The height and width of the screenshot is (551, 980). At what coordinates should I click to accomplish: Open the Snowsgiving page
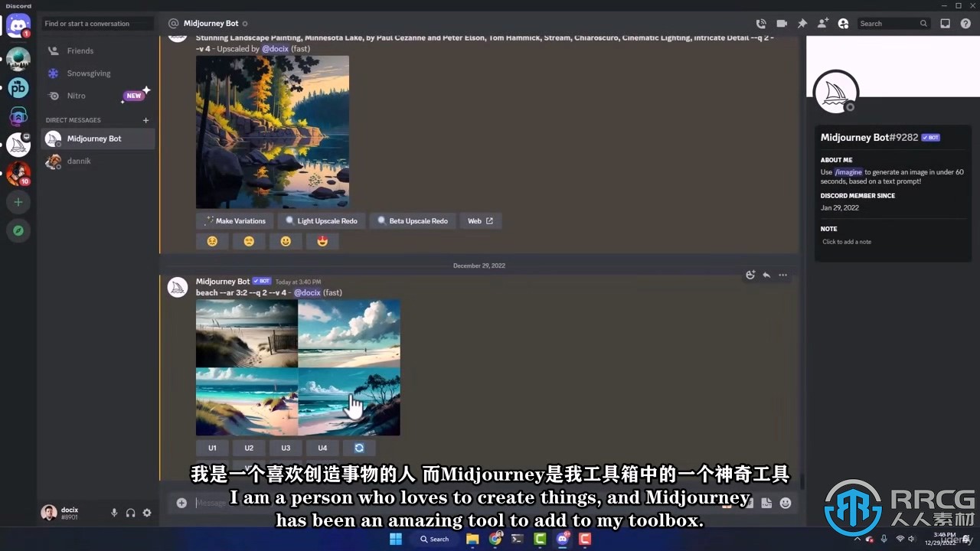point(97,73)
